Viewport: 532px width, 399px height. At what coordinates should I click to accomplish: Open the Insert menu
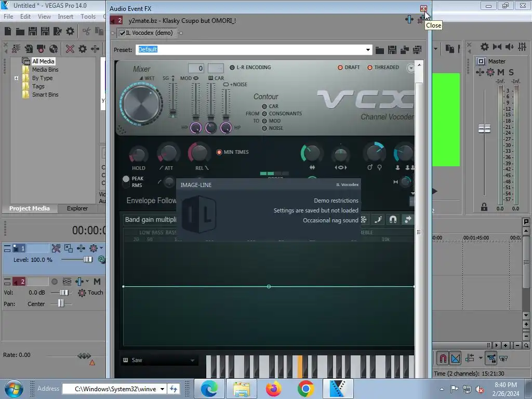65,16
